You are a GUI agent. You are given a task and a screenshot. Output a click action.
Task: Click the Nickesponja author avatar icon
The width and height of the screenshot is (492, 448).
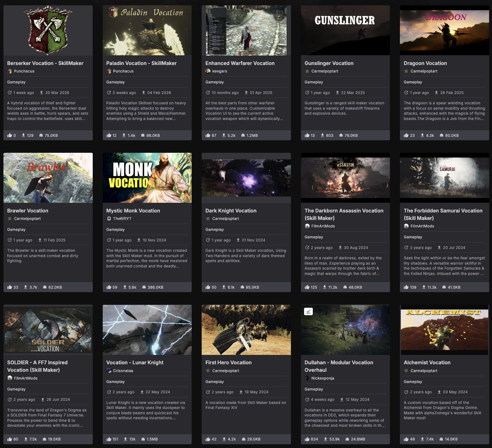coord(307,378)
